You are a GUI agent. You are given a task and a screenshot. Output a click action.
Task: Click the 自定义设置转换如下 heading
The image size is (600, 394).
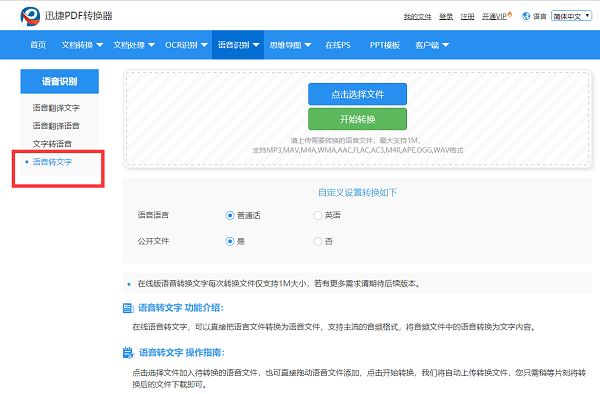[357, 192]
